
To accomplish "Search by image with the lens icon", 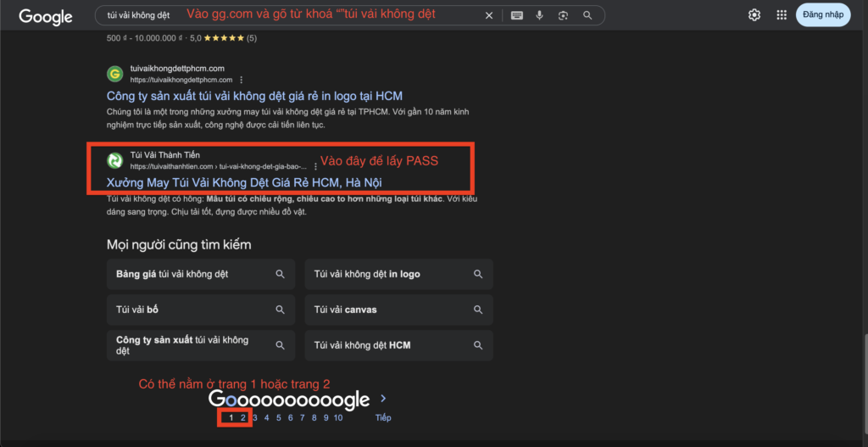I will pos(563,15).
